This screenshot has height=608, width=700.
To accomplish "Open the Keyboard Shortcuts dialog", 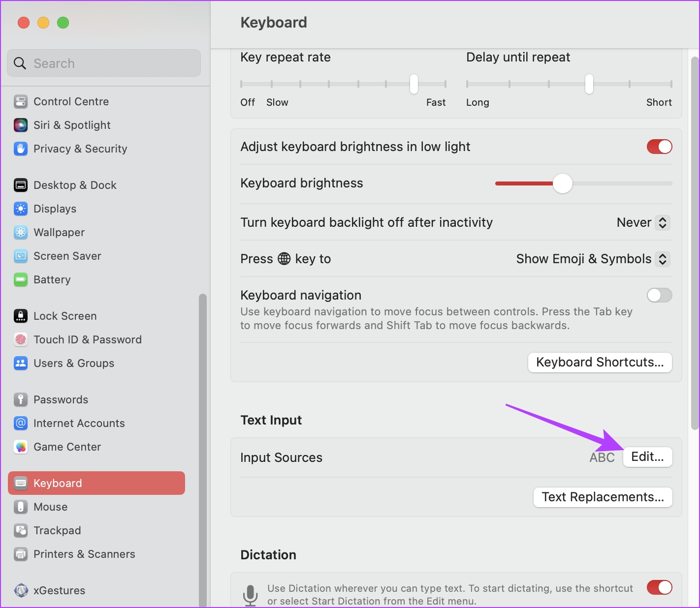I will click(x=600, y=362).
